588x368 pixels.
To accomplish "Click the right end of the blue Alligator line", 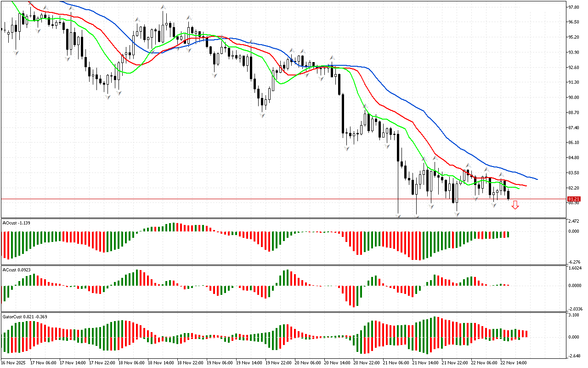I will [x=537, y=179].
